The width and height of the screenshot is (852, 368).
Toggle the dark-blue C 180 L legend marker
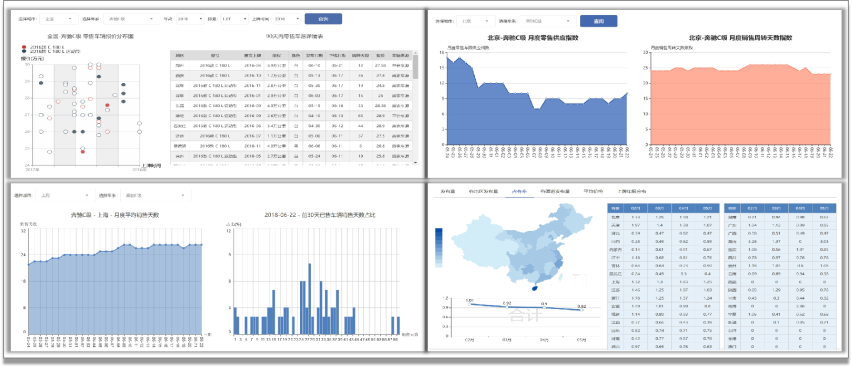23,52
